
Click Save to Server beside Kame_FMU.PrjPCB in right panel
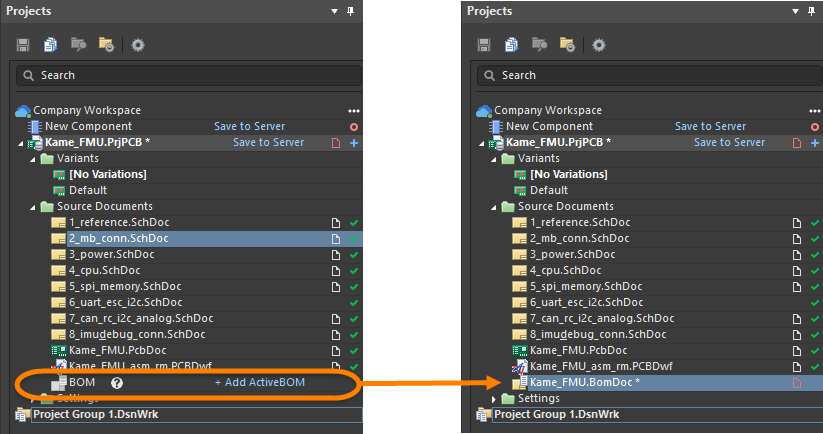point(729,143)
